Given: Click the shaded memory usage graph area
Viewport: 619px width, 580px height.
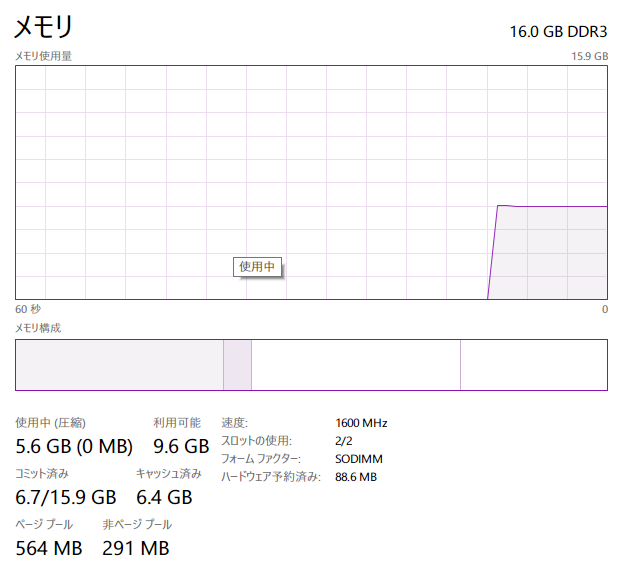Looking at the screenshot, I should (549, 253).
